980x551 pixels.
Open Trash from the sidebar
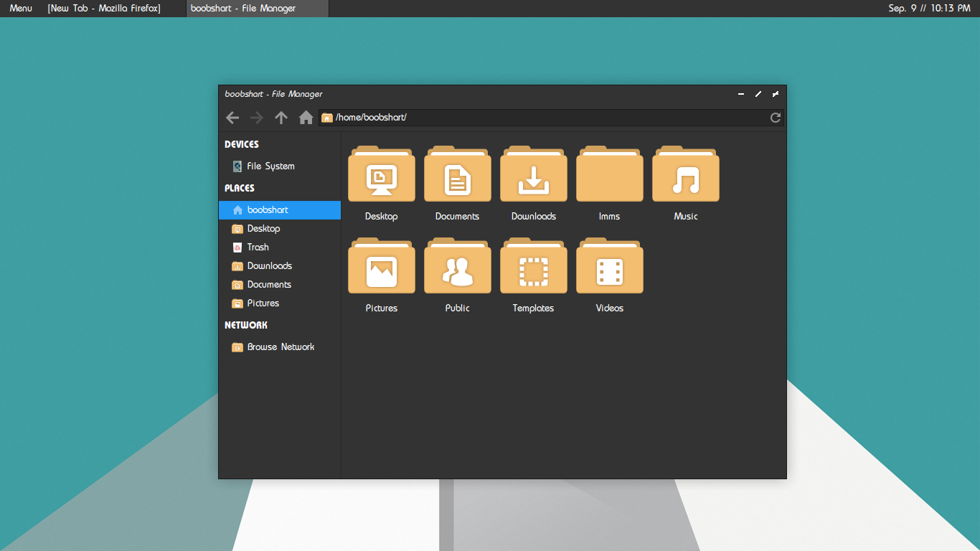[258, 247]
